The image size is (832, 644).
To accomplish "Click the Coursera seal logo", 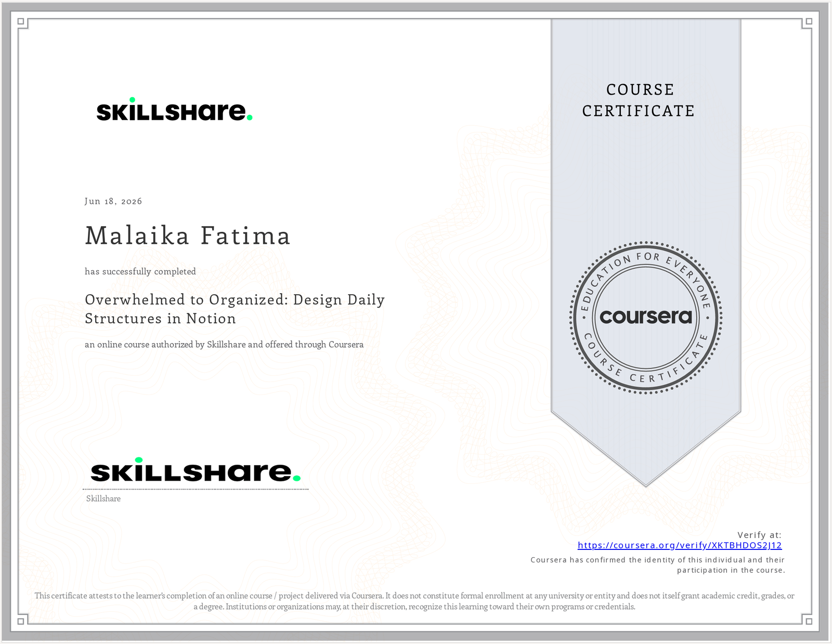I will coord(646,317).
